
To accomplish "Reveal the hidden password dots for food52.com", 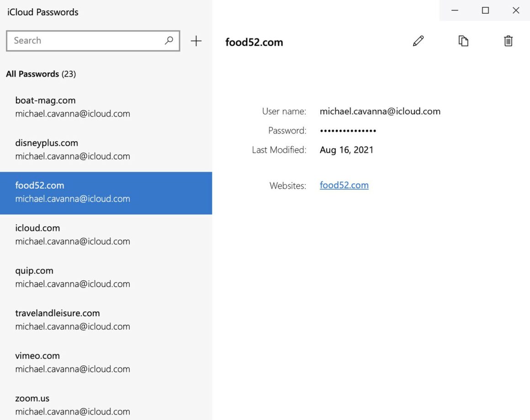I will (348, 131).
